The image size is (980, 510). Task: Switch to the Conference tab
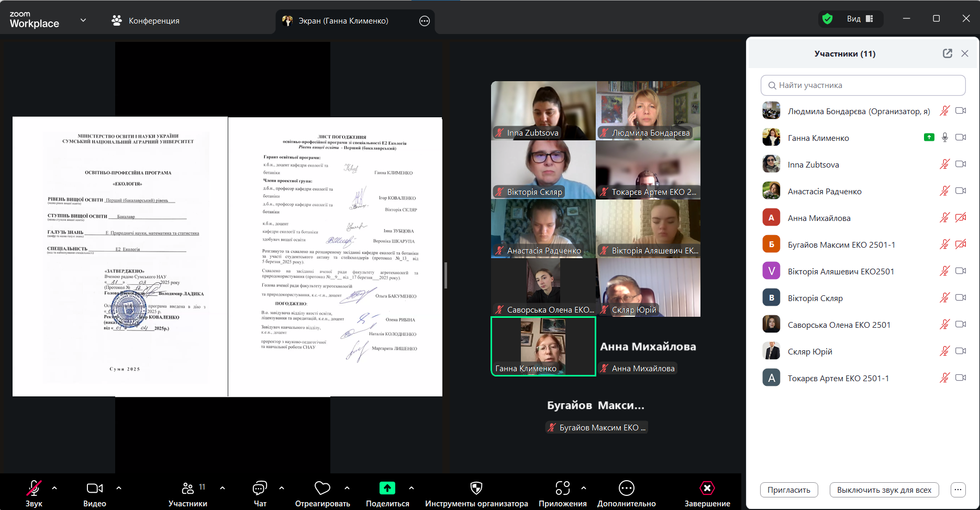pos(146,21)
